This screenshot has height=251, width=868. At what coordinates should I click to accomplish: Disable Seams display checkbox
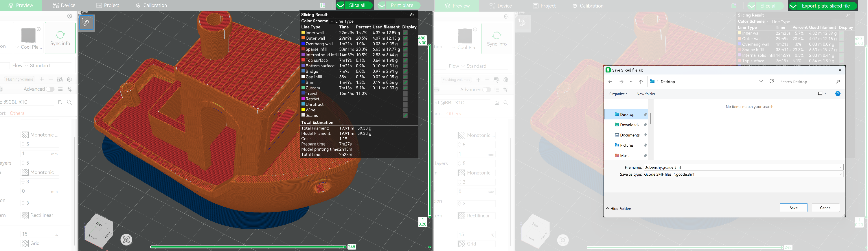pos(405,115)
